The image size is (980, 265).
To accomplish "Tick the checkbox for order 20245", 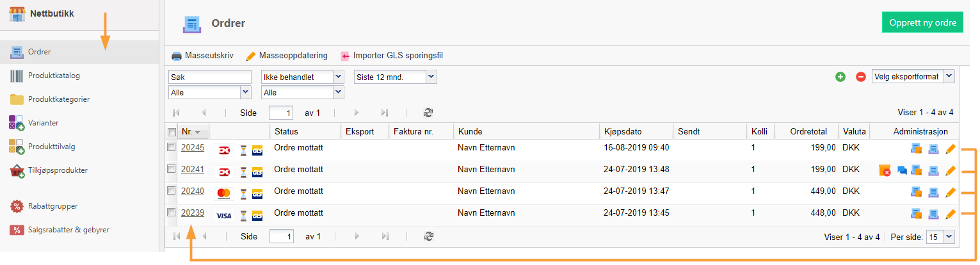I will [171, 147].
